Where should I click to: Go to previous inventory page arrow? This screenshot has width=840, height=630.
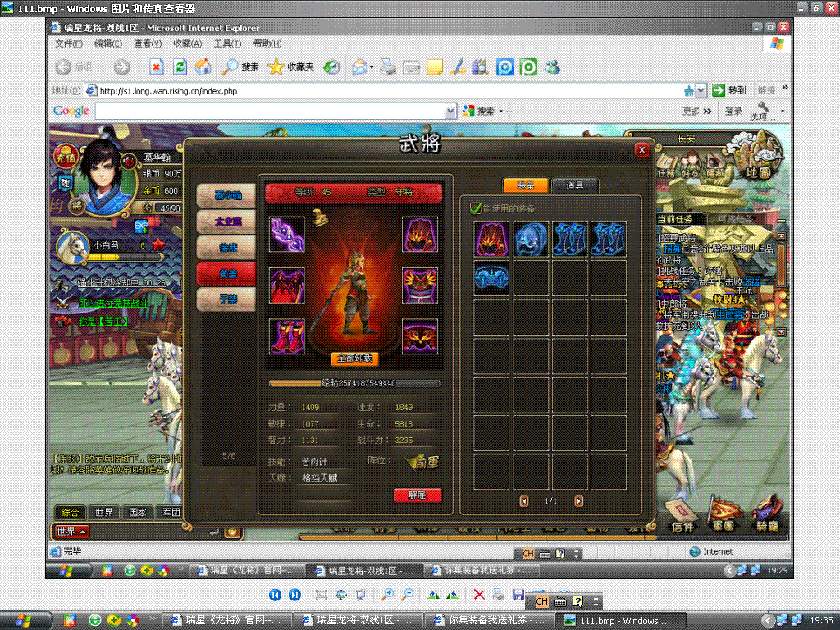(x=524, y=501)
